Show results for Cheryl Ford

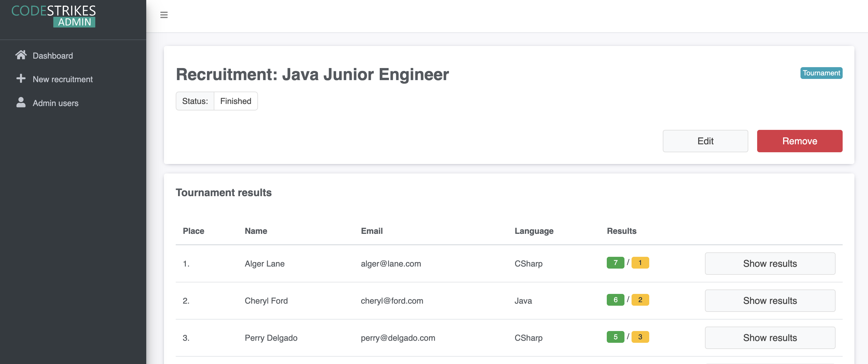(770, 300)
